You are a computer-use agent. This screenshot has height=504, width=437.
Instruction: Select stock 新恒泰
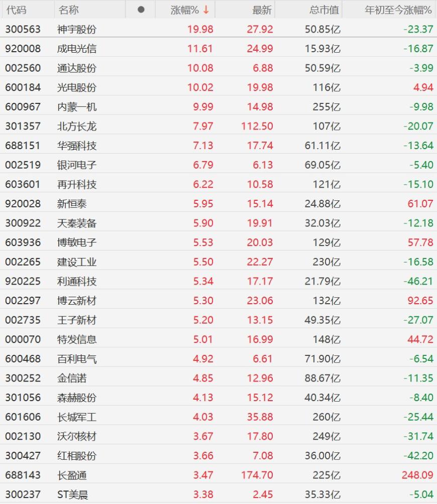72,204
